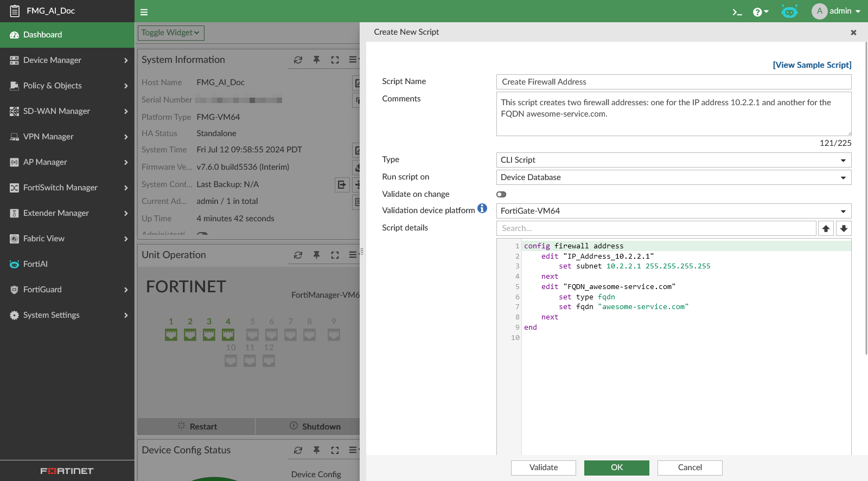This screenshot has width=868, height=481.
Task: Open the Run script on dropdown
Action: [673, 177]
